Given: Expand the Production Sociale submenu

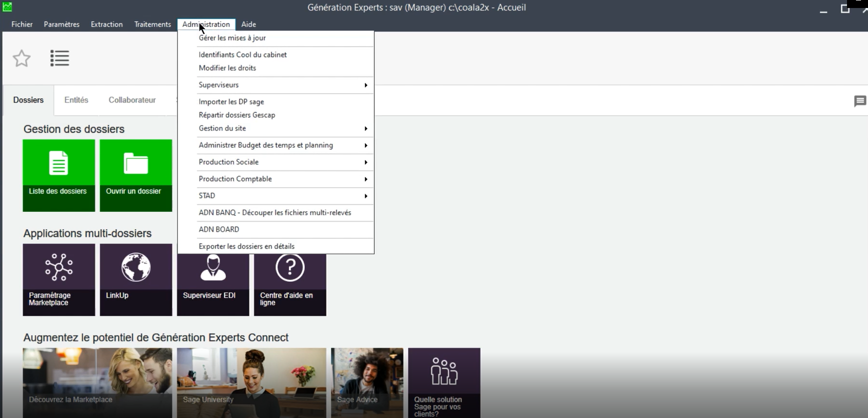Looking at the screenshot, I should (x=276, y=162).
